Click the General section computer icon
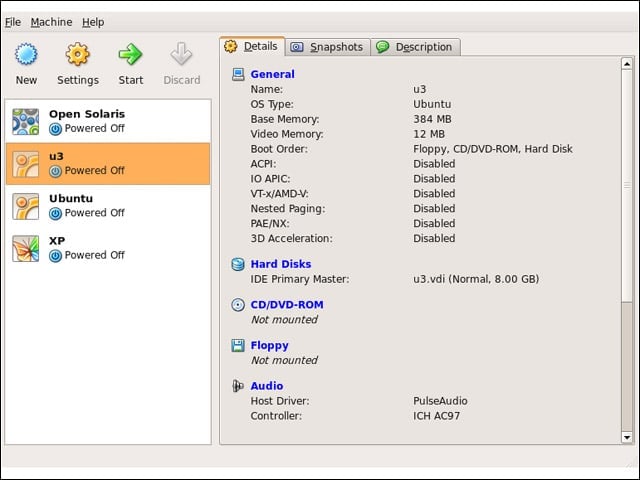The image size is (640, 480). coord(238,74)
